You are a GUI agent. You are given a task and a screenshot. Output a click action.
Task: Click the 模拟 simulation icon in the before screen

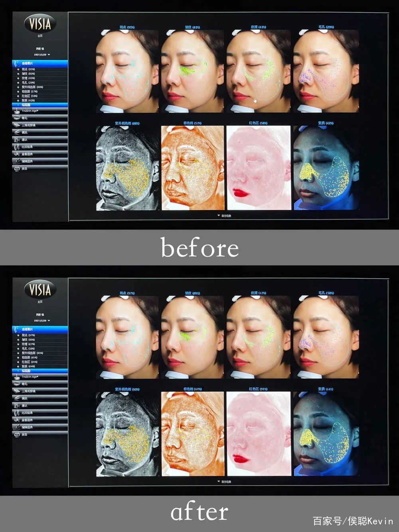coord(17,132)
